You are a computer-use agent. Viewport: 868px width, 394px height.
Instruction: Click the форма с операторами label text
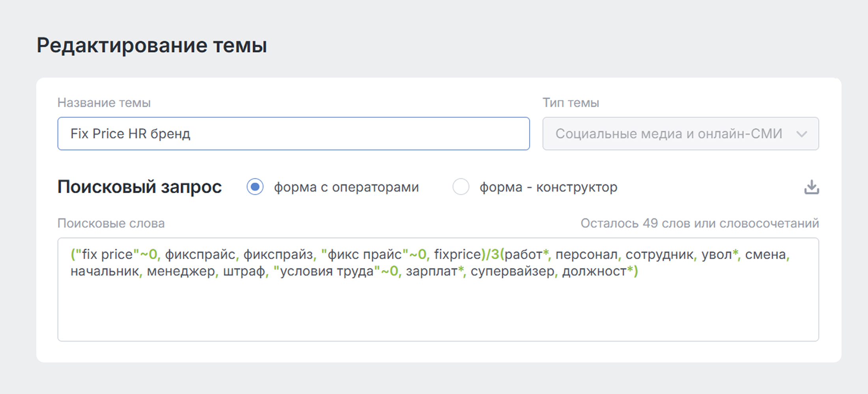coord(346,187)
